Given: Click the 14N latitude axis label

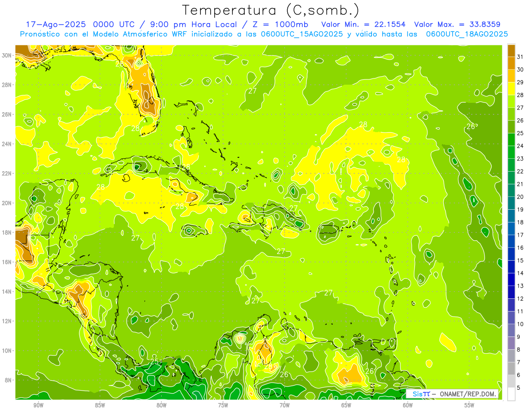Looking at the screenshot, I should coord(7,292).
